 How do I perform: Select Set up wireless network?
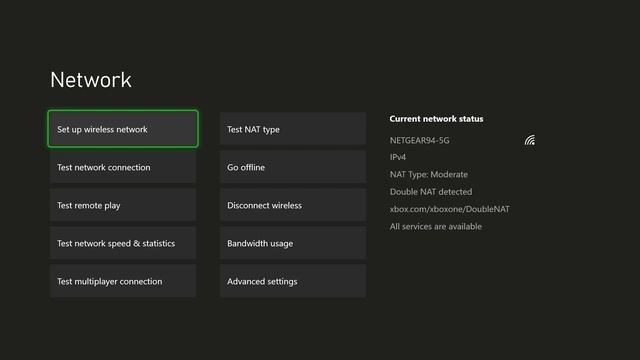123,129
